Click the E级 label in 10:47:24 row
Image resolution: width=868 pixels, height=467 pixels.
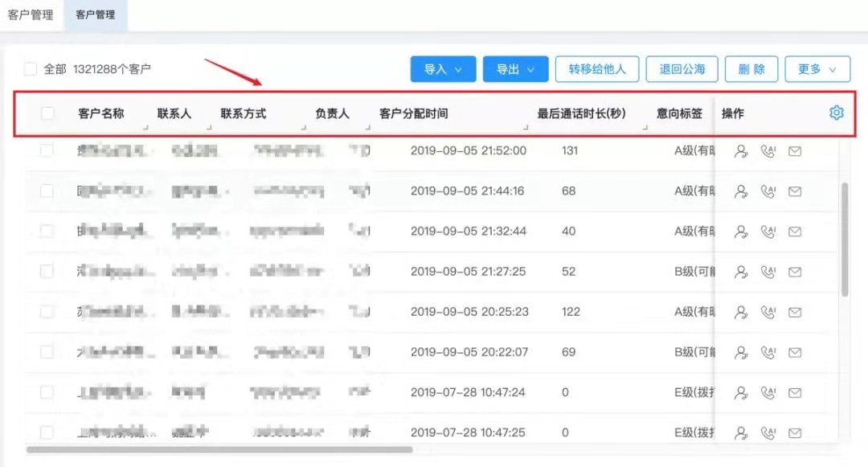[x=694, y=392]
